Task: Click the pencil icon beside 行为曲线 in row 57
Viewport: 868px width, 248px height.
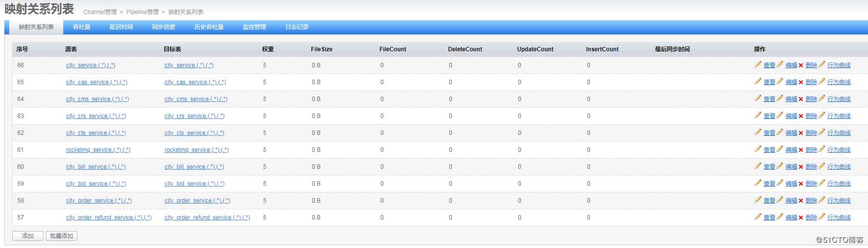Action: 822,217
